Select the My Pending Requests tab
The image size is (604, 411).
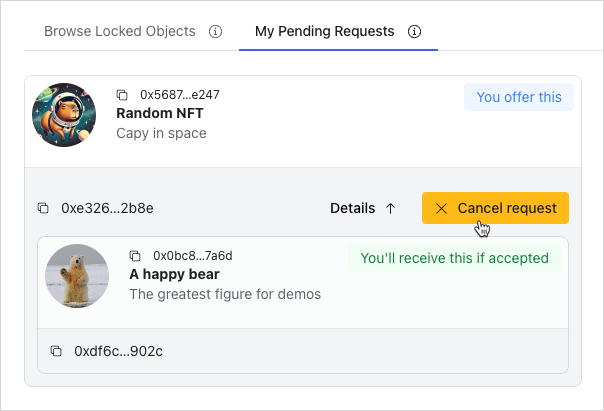[x=324, y=31]
